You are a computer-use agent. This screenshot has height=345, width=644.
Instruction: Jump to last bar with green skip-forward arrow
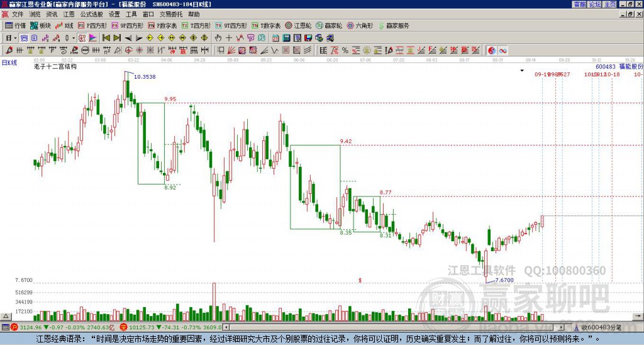(117, 38)
